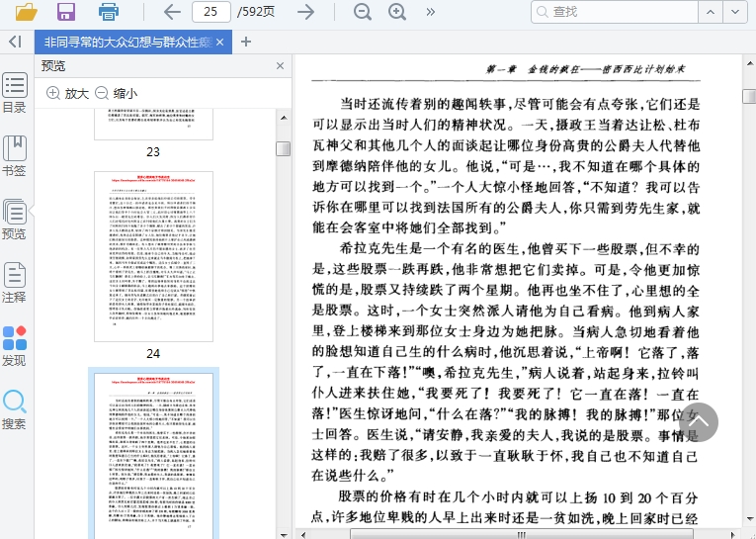Select the page 24 thumbnail
Viewport: 756px width, 539px height.
(x=153, y=256)
